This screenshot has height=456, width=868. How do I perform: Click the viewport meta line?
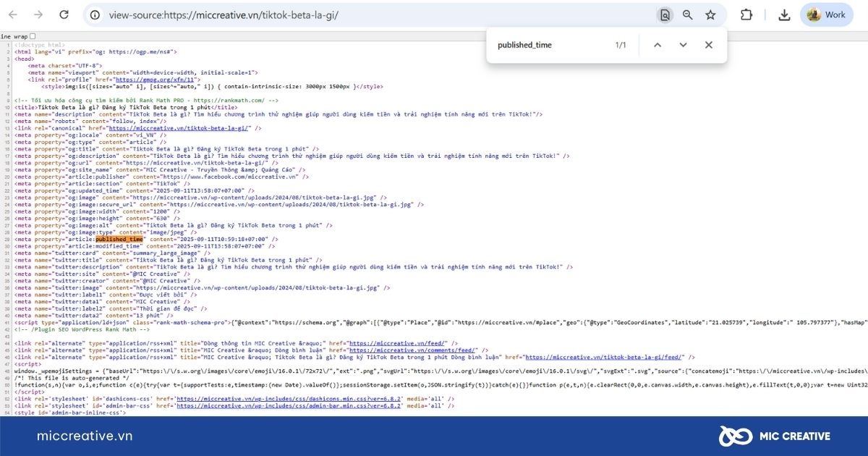pos(143,72)
